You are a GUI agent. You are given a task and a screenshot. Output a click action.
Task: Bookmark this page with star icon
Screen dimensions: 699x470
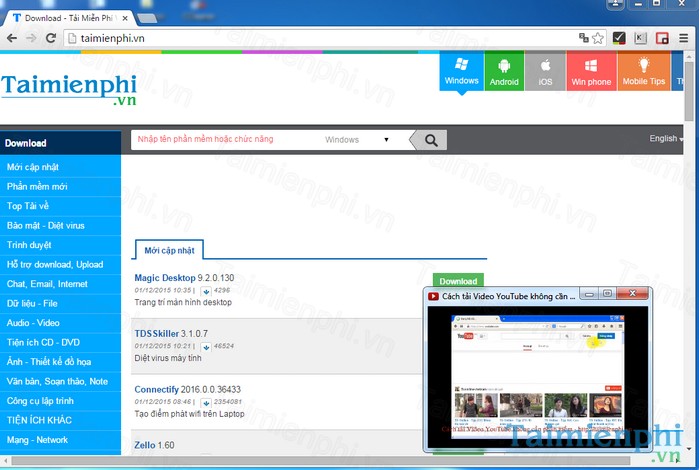click(x=598, y=38)
